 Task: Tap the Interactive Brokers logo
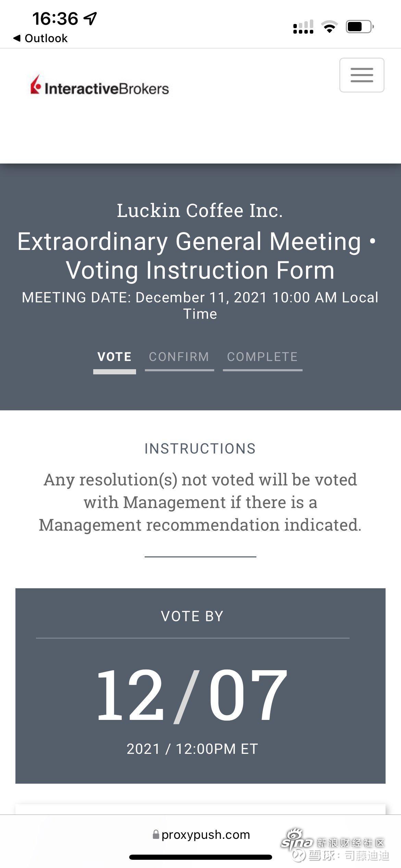pyautogui.click(x=100, y=85)
